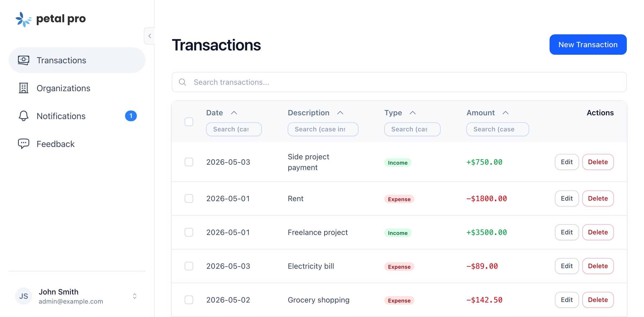
Task: Click the +$750.00 amount
Action: (x=484, y=162)
